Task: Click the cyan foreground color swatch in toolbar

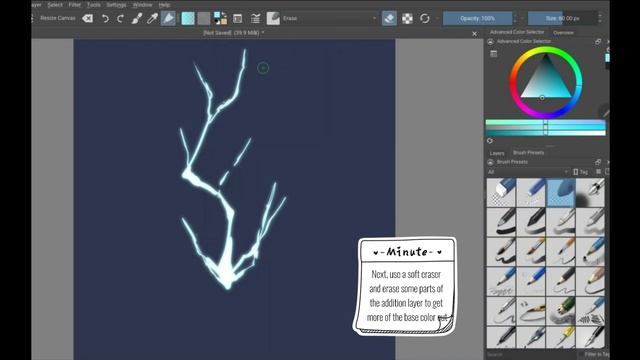Action: click(188, 18)
